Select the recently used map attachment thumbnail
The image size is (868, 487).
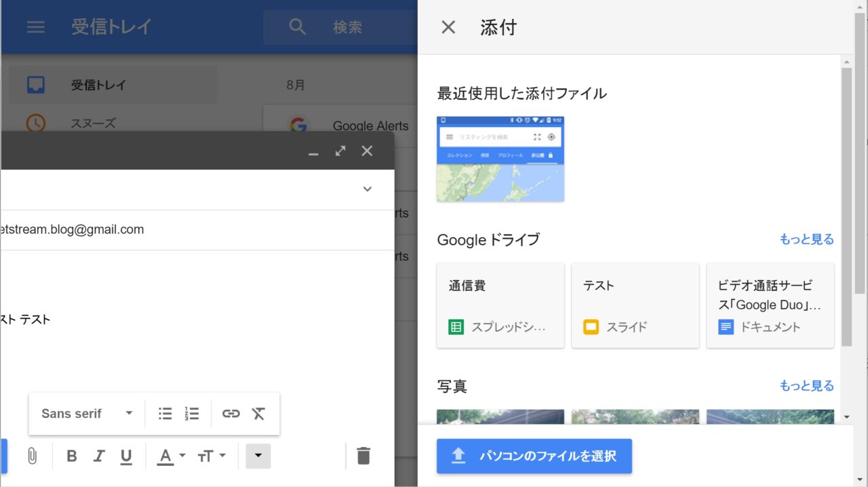pos(500,159)
